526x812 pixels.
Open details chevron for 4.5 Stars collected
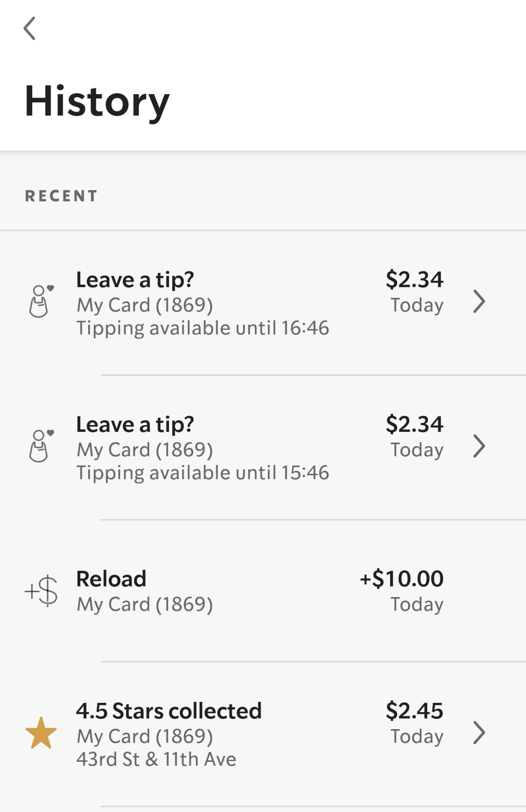coord(479,733)
